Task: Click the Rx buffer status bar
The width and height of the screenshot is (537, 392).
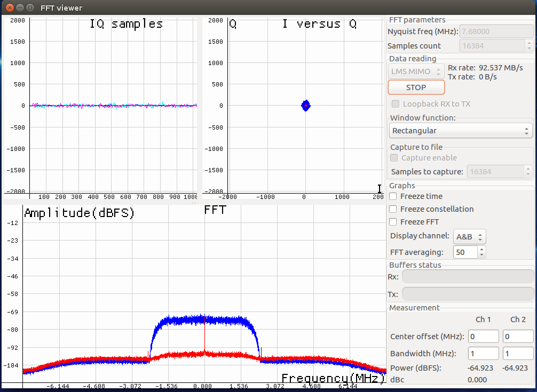Action: [468, 276]
